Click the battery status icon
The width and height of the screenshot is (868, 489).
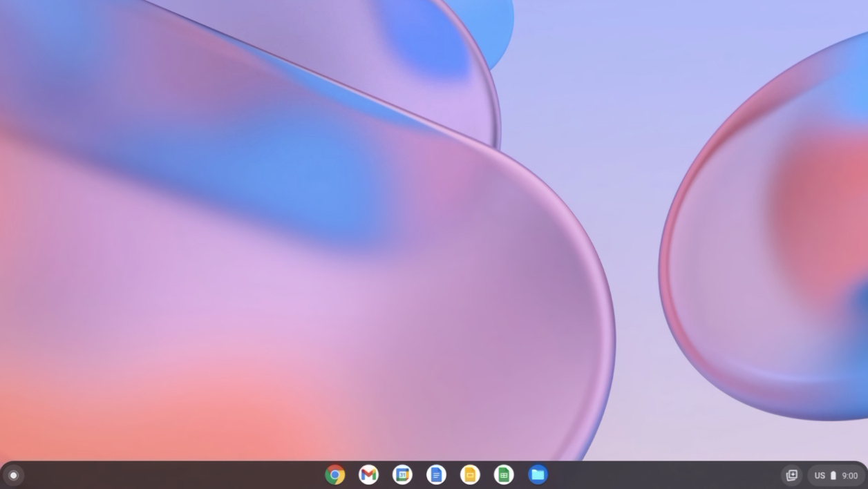tap(833, 475)
